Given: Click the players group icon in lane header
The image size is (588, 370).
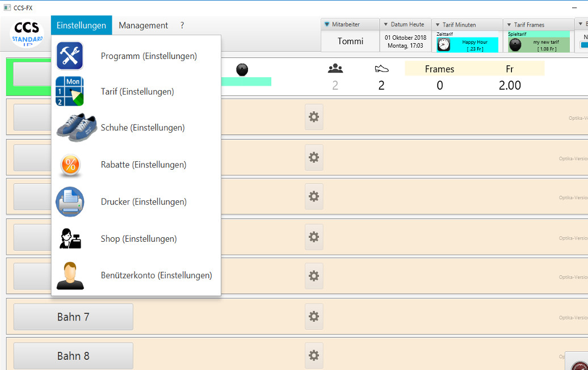Looking at the screenshot, I should pos(335,69).
